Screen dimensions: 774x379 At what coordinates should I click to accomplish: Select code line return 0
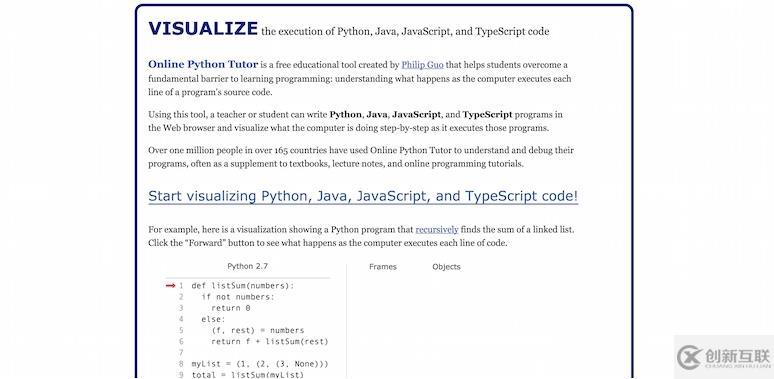point(231,308)
